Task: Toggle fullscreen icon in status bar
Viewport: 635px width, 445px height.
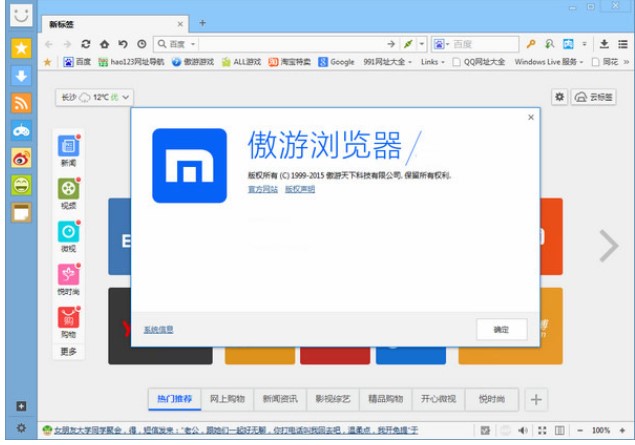Action: (x=542, y=430)
